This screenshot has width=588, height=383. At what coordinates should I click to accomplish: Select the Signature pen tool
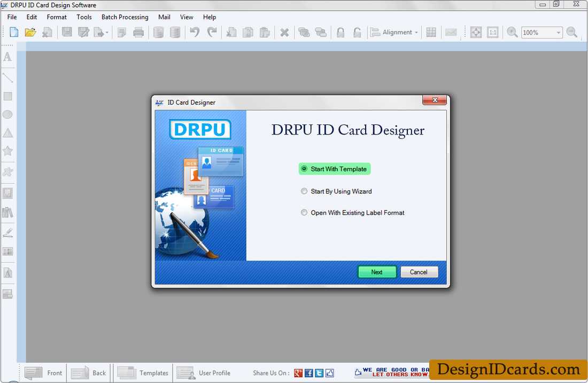[x=7, y=232]
